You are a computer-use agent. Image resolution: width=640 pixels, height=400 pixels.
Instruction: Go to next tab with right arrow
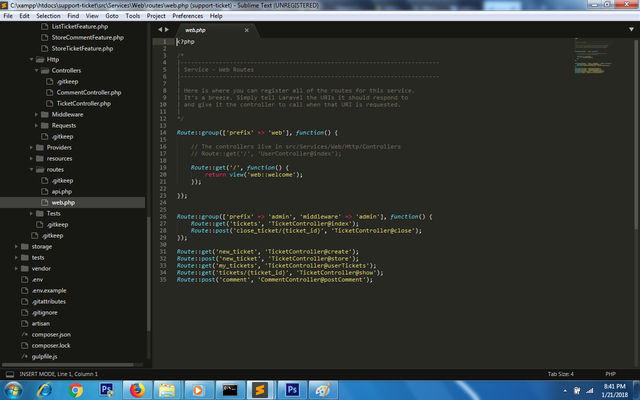(167, 29)
